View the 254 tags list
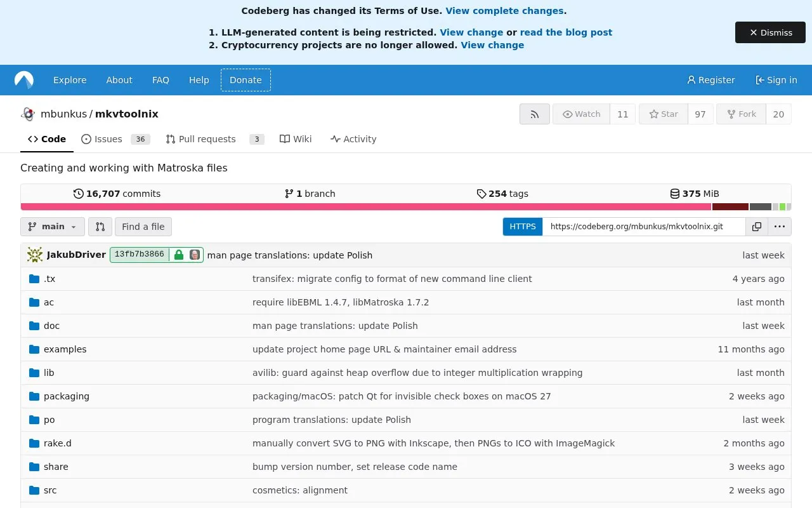812x508 pixels. [x=502, y=194]
